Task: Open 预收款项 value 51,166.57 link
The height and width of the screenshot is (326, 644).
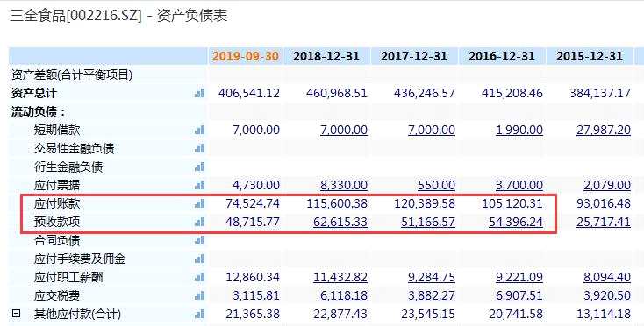Action: click(x=428, y=223)
